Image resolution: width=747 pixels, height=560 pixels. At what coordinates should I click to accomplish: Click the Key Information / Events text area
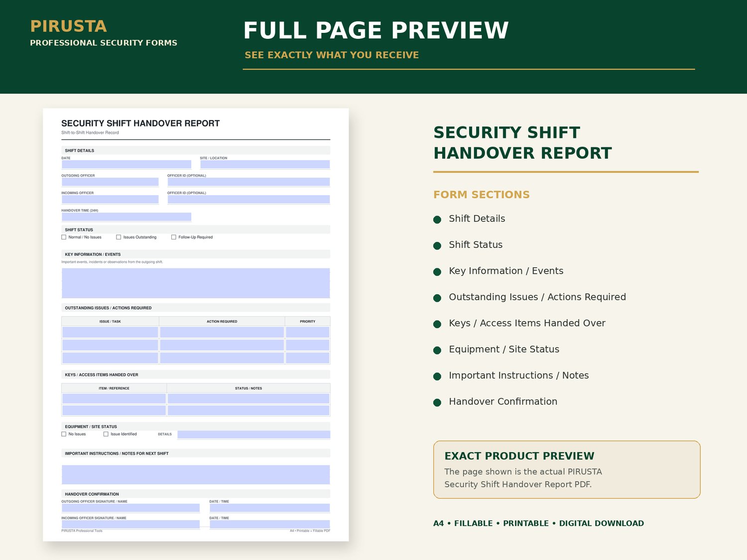[196, 283]
